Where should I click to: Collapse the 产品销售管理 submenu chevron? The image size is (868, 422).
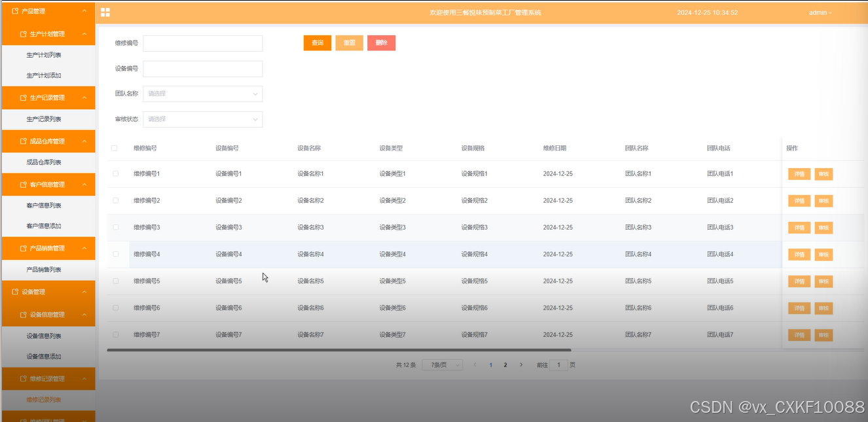84,248
